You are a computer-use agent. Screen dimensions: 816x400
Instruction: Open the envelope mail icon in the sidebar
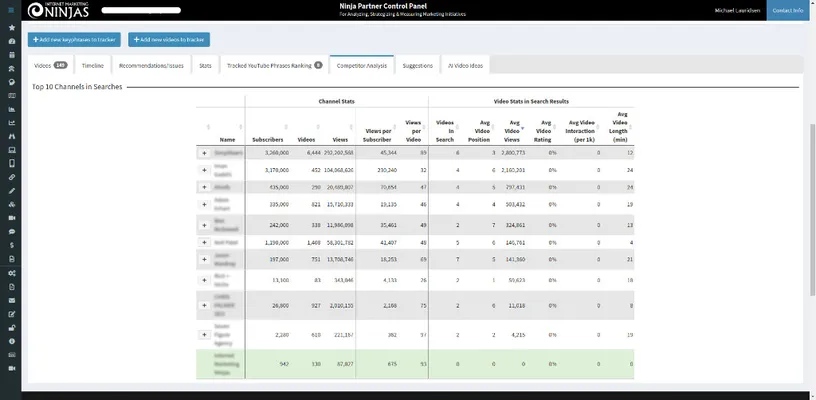point(11,300)
